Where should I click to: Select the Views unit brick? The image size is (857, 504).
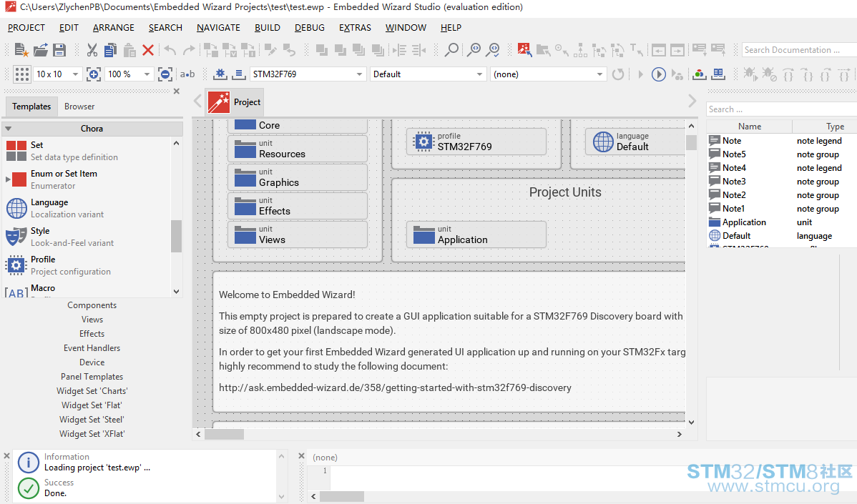[x=298, y=234]
